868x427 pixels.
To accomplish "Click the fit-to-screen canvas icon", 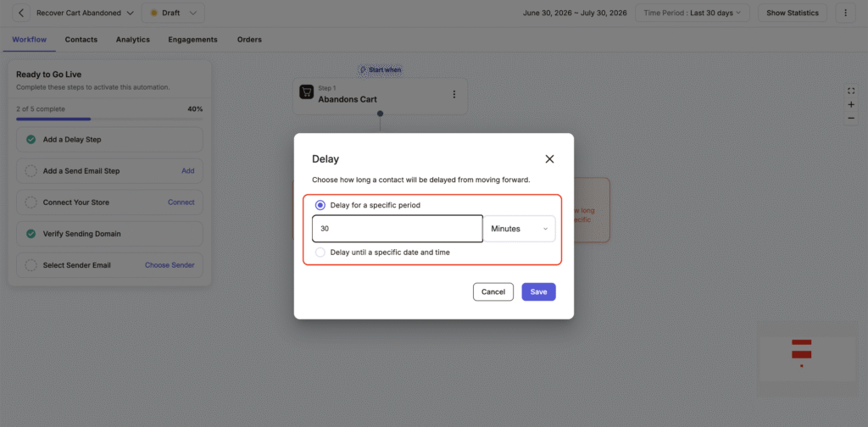I will coord(851,91).
